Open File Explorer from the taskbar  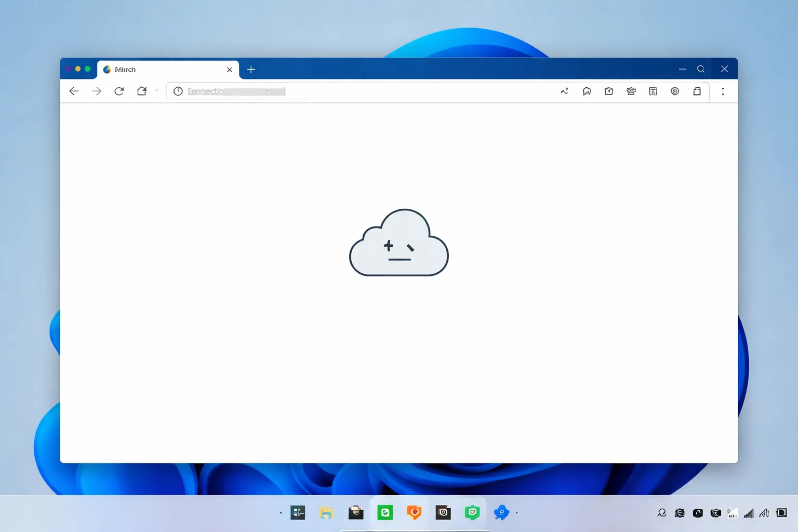pyautogui.click(x=326, y=513)
